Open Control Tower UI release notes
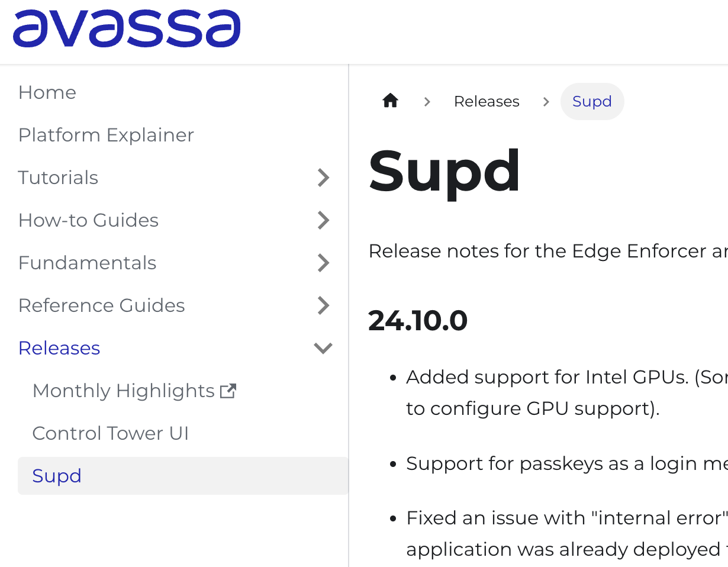 tap(110, 433)
